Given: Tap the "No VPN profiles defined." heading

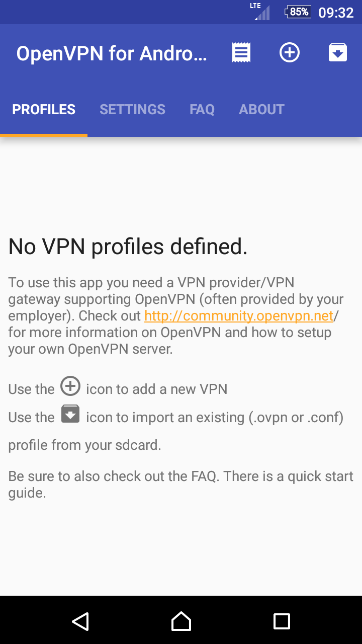Looking at the screenshot, I should [128, 247].
